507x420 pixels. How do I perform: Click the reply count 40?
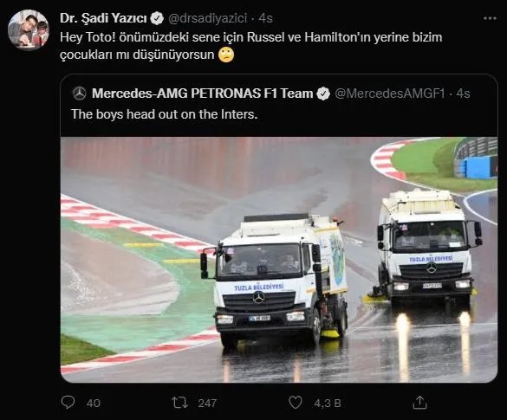pos(94,404)
